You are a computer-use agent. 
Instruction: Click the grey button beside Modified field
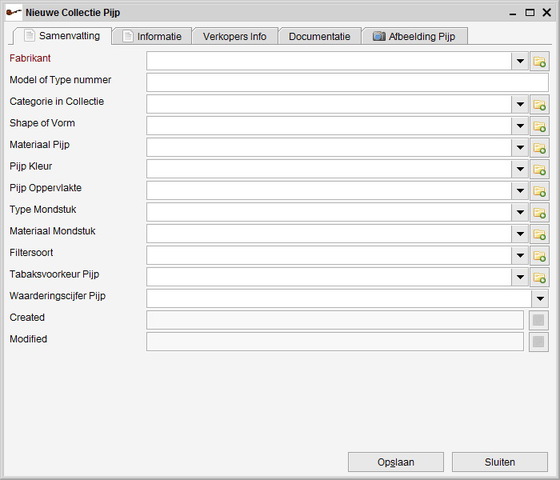(x=539, y=342)
